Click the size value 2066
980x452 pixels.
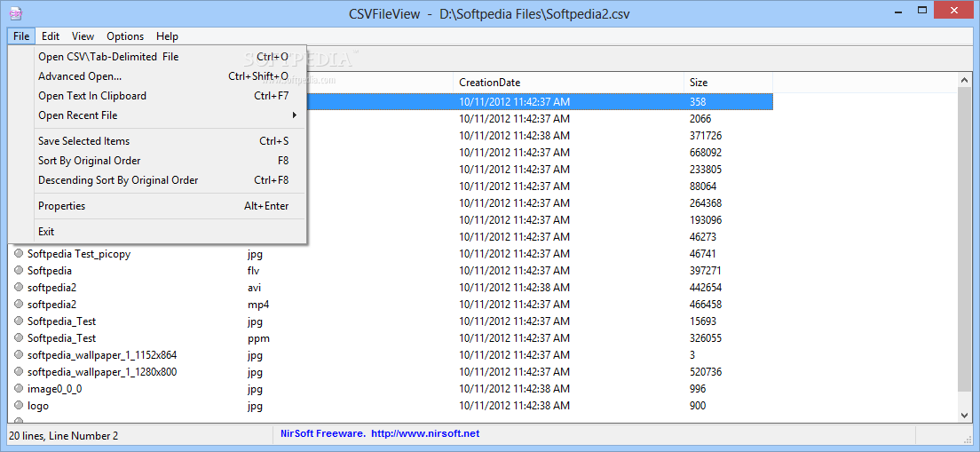[700, 119]
